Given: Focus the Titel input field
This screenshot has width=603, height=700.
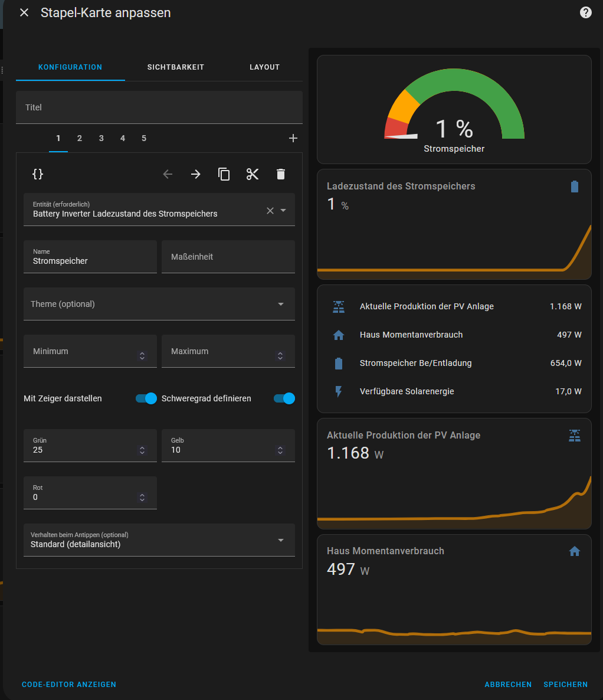Looking at the screenshot, I should click(x=159, y=107).
